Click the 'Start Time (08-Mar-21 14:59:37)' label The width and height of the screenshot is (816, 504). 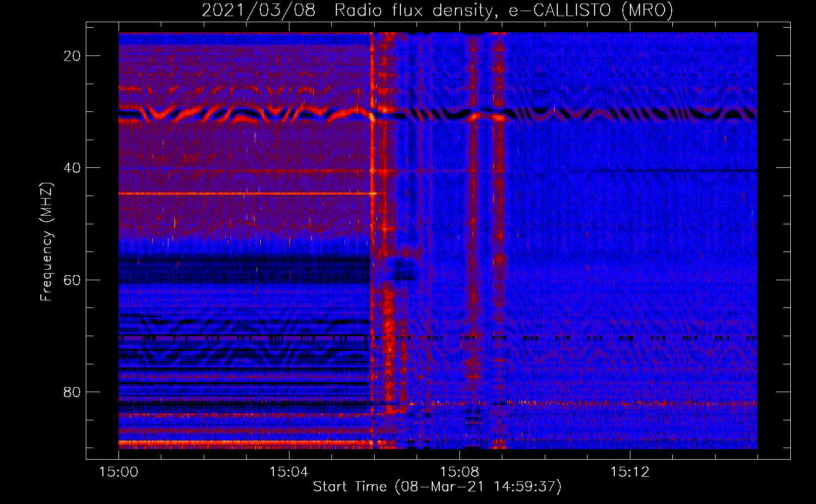coord(437,487)
